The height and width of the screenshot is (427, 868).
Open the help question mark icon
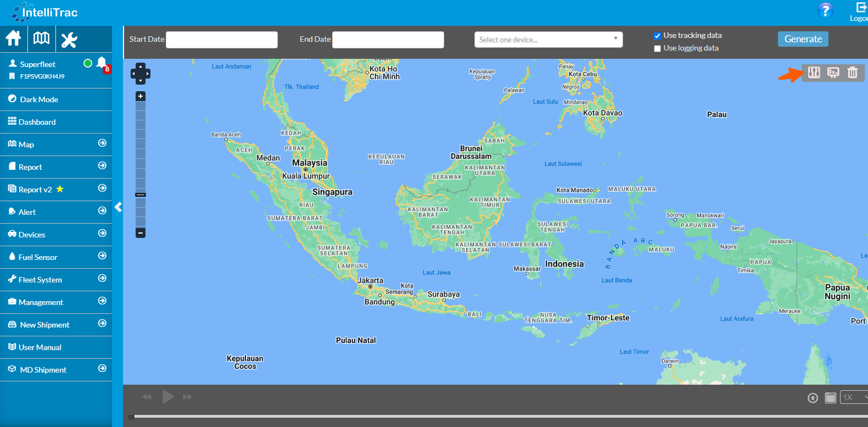tap(825, 10)
